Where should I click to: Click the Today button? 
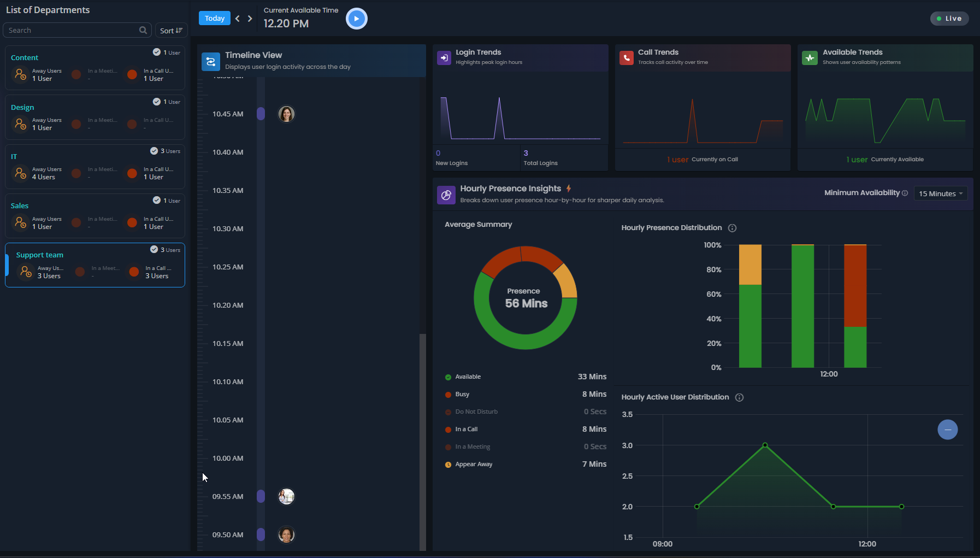pyautogui.click(x=214, y=17)
